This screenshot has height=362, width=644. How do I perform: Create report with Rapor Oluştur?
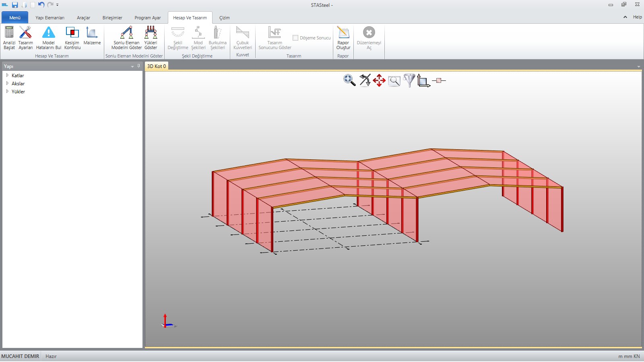(x=343, y=37)
